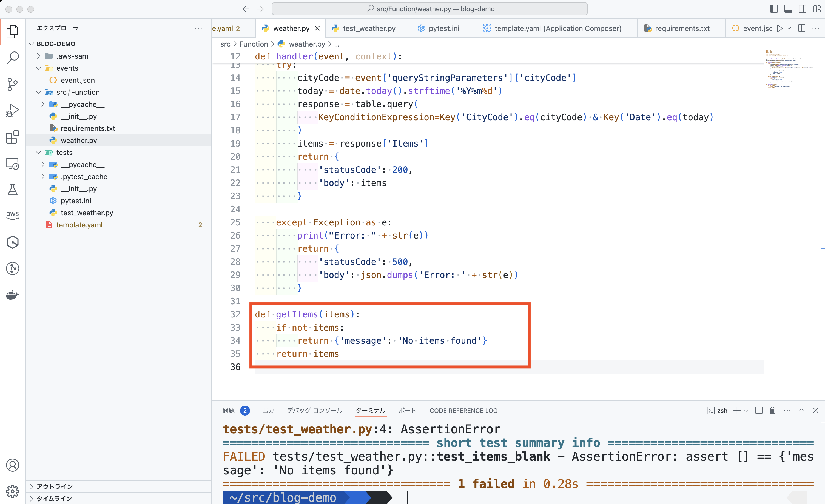The width and height of the screenshot is (825, 504).
Task: Open requirements.txt in explorer tree
Action: 118,128
